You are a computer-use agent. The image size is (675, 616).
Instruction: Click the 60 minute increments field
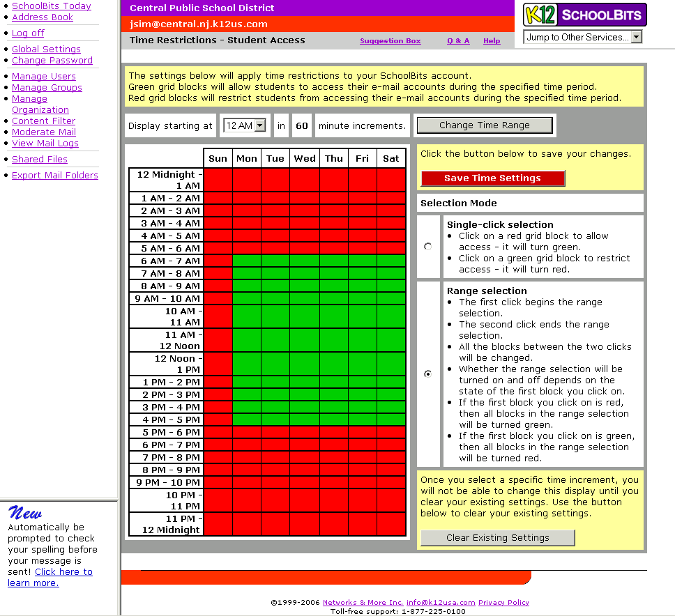click(302, 125)
